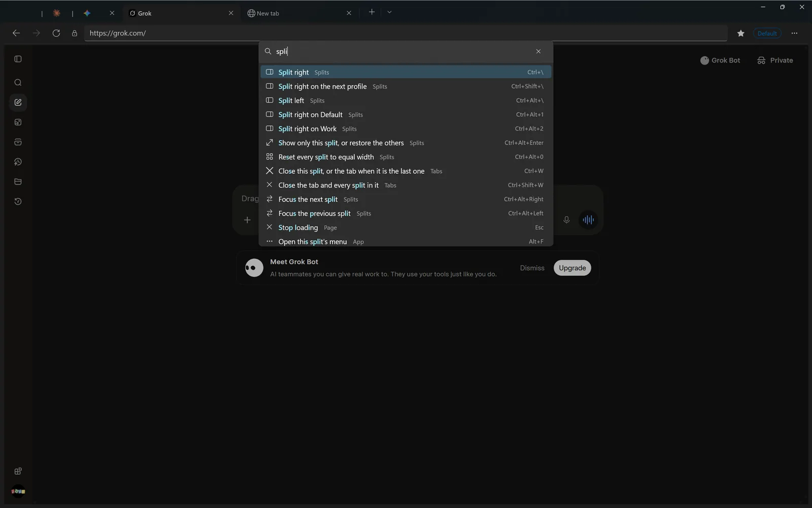Open the Default profile selector
The width and height of the screenshot is (812, 508).
pyautogui.click(x=767, y=33)
